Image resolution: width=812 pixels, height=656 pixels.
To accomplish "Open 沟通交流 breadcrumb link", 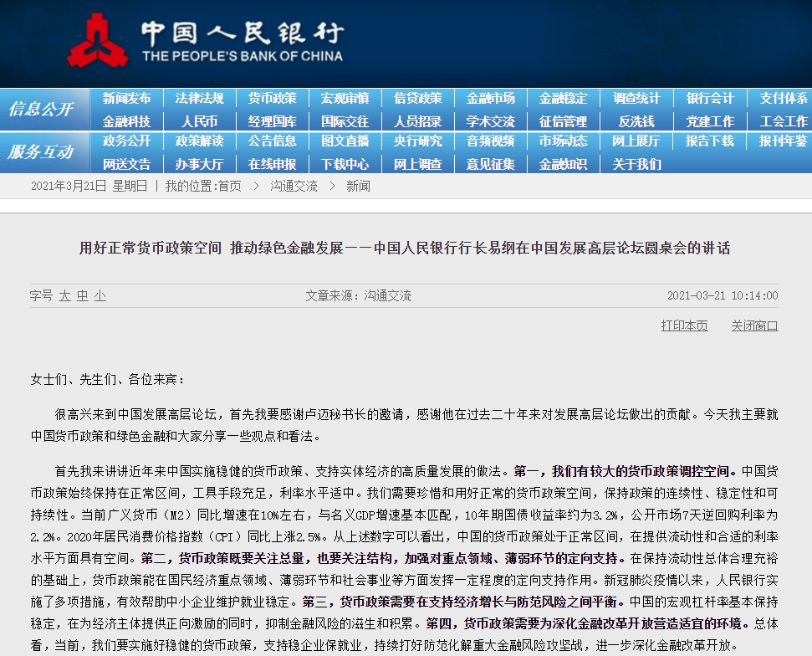I will click(294, 186).
